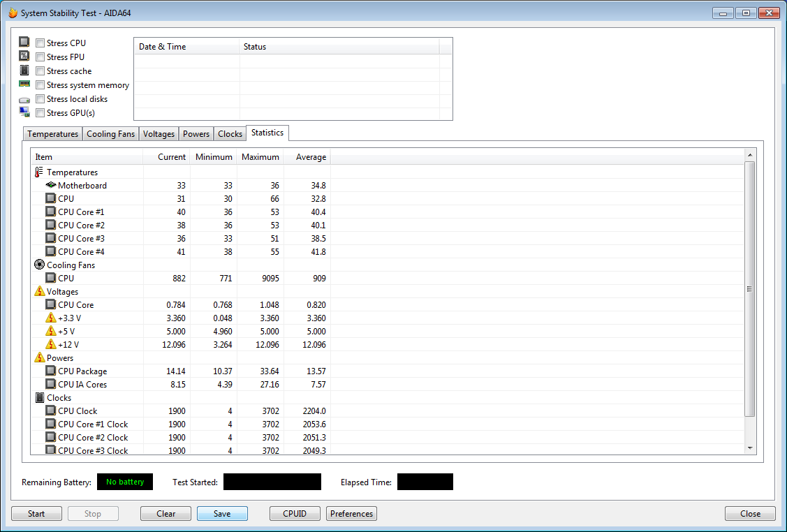Show the Powers tab
787x532 pixels.
196,134
